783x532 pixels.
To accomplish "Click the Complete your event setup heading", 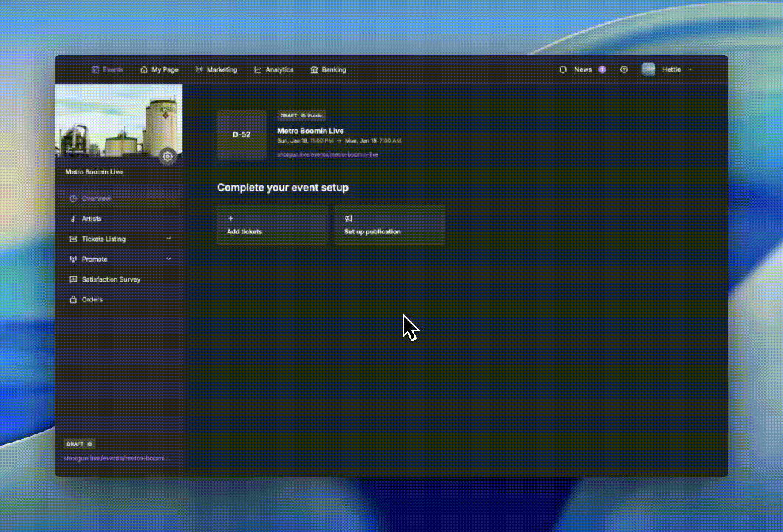I will pos(283,188).
